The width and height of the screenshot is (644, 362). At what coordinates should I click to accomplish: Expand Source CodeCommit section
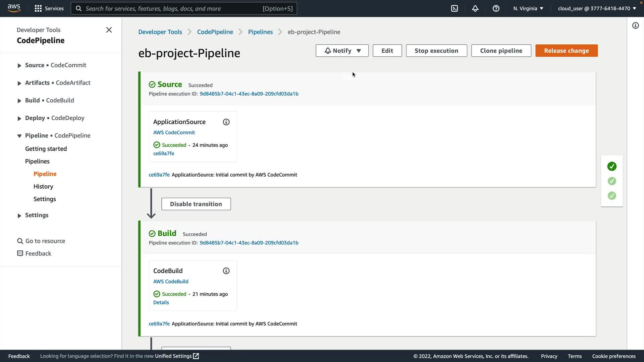coord(19,65)
